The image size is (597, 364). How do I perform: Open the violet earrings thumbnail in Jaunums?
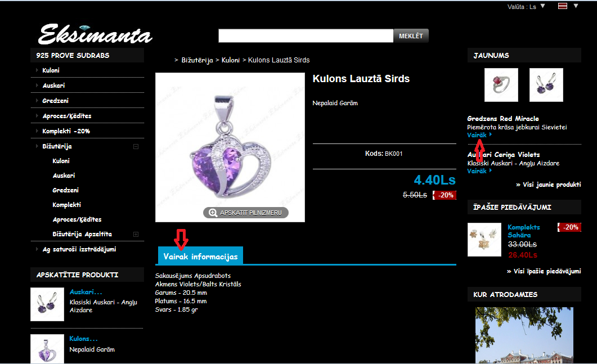546,85
